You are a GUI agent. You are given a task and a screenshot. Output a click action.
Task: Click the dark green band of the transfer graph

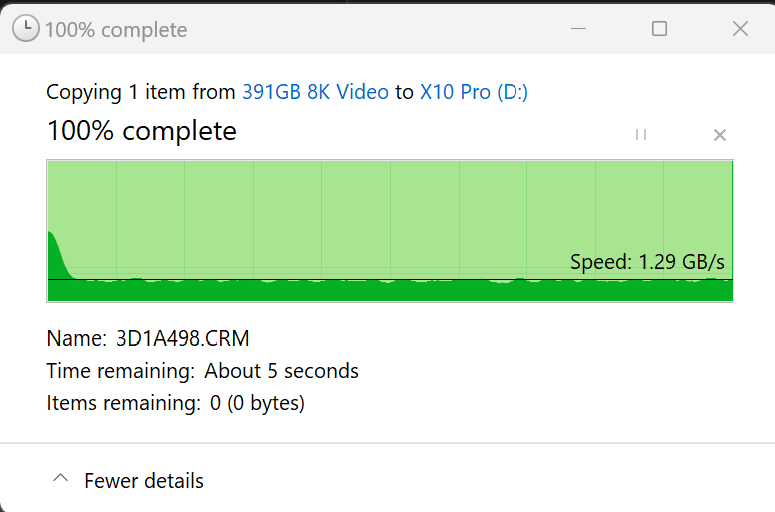pyautogui.click(x=390, y=291)
